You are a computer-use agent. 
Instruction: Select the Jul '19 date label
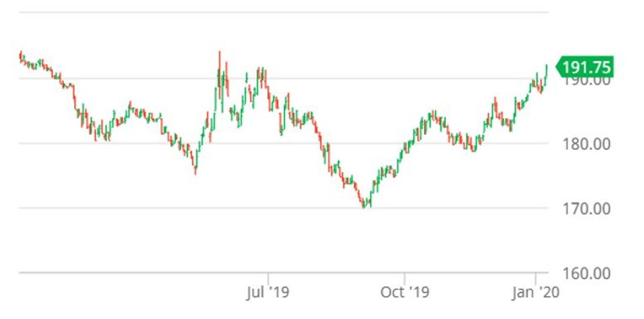pyautogui.click(x=268, y=293)
